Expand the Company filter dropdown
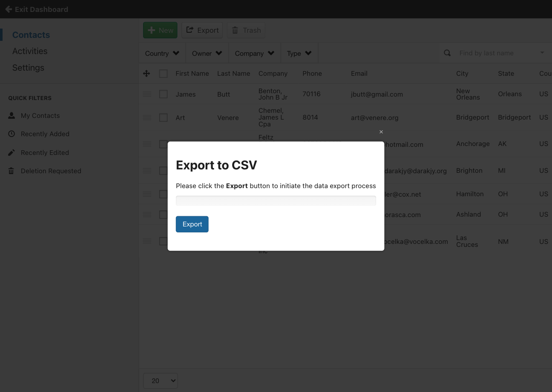 point(255,53)
